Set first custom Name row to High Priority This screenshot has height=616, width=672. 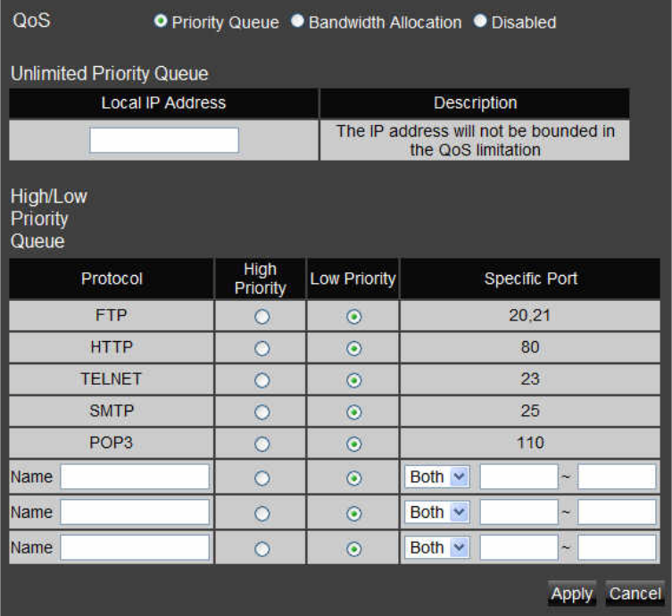261,478
